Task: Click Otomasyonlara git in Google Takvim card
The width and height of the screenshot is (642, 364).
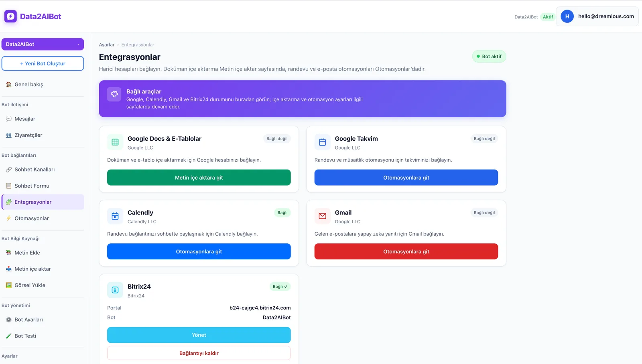Action: point(406,178)
